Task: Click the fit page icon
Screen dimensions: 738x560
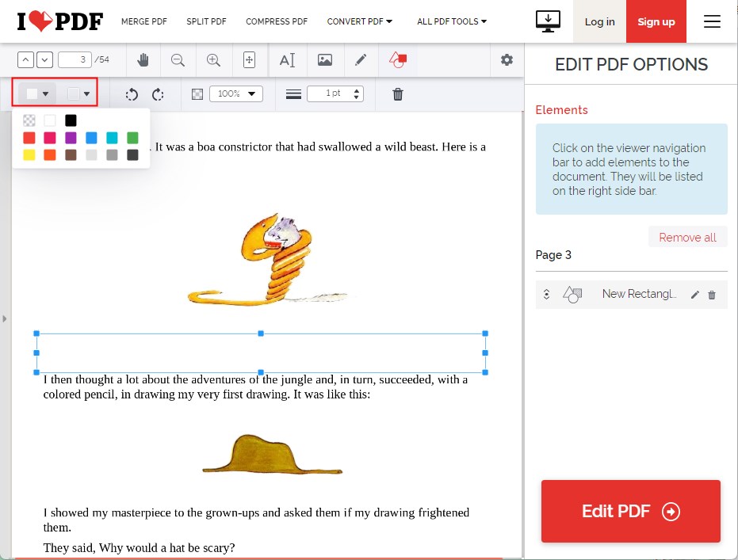Action: [x=249, y=59]
